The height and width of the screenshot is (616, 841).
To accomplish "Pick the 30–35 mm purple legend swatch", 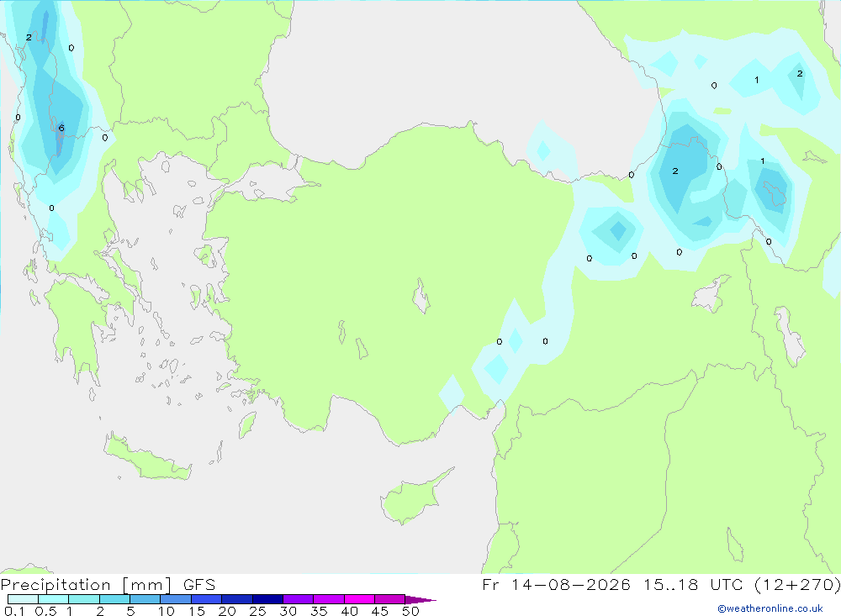I will (x=299, y=599).
